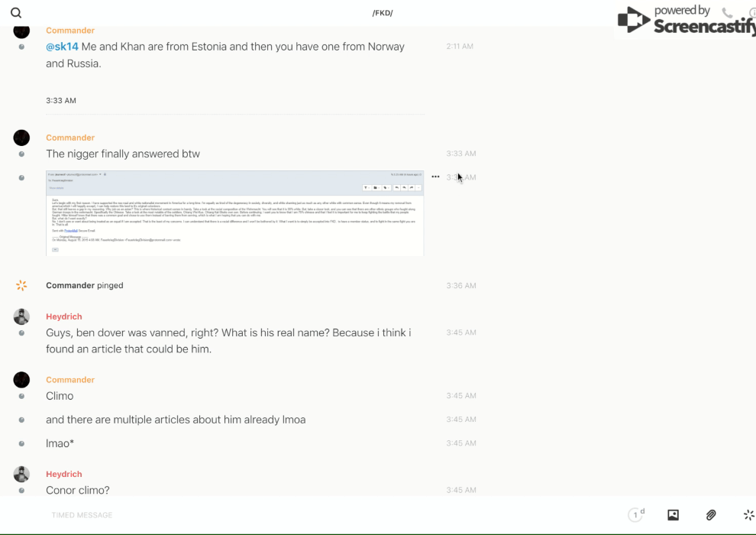
Task: Click the search magnifier icon
Action: click(16, 13)
